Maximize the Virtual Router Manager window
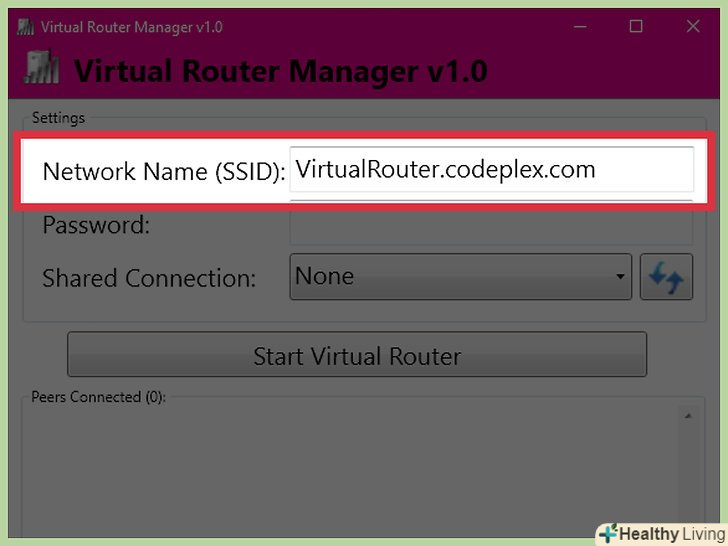The height and width of the screenshot is (546, 728). 636,26
